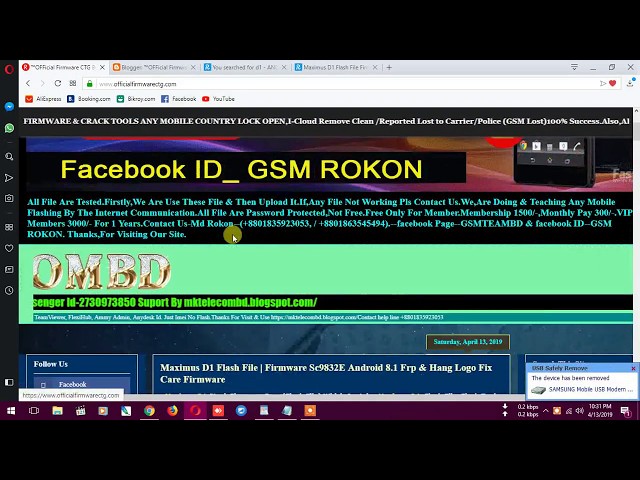Open Speed Dial from the sidebar

coord(9,227)
